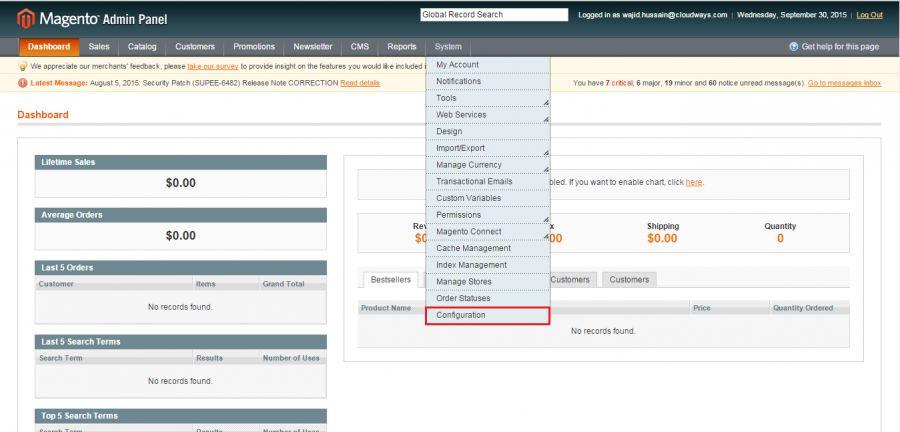
Task: Click Get help for this page
Action: click(840, 47)
